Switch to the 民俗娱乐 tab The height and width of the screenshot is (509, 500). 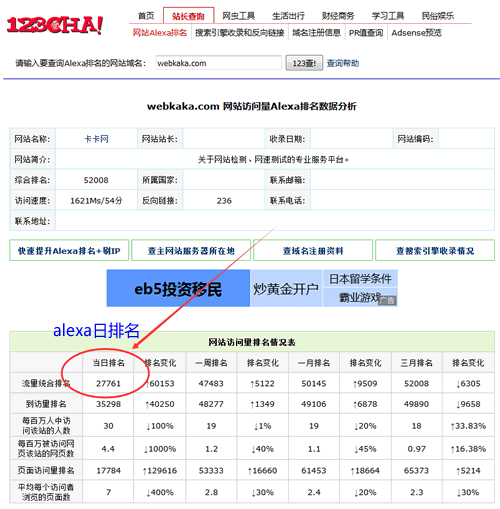point(438,16)
